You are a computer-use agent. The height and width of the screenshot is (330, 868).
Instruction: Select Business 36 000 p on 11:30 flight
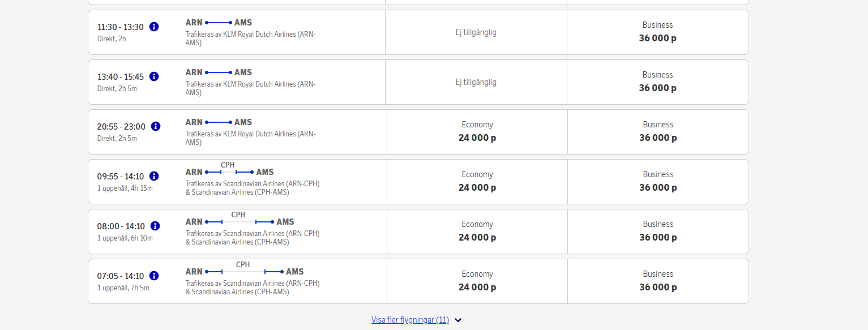[657, 32]
